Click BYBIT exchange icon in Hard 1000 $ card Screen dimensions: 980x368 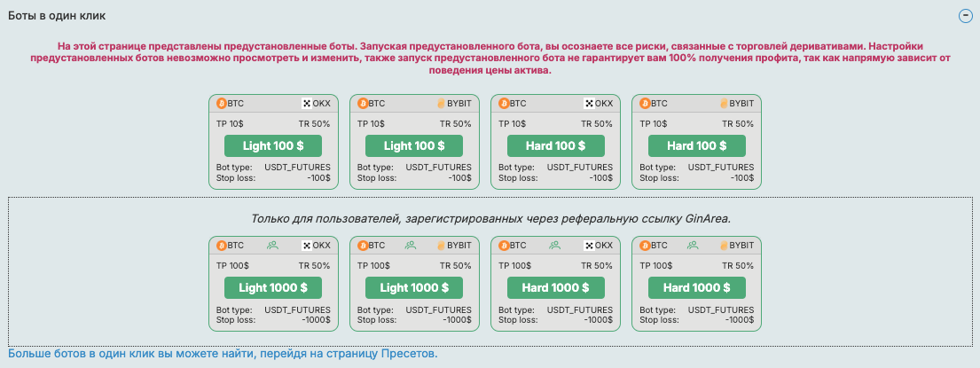tap(723, 245)
